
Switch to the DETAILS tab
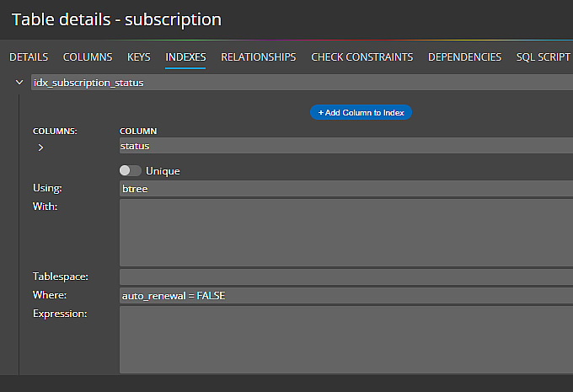(29, 57)
